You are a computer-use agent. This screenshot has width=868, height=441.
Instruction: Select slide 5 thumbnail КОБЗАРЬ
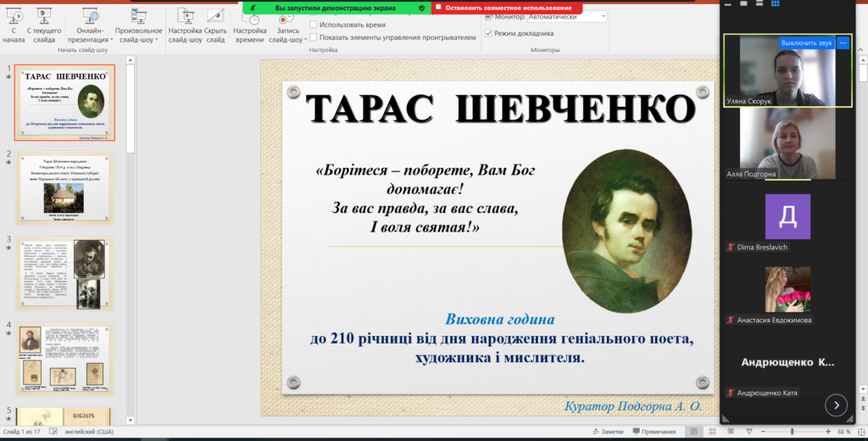point(64,416)
